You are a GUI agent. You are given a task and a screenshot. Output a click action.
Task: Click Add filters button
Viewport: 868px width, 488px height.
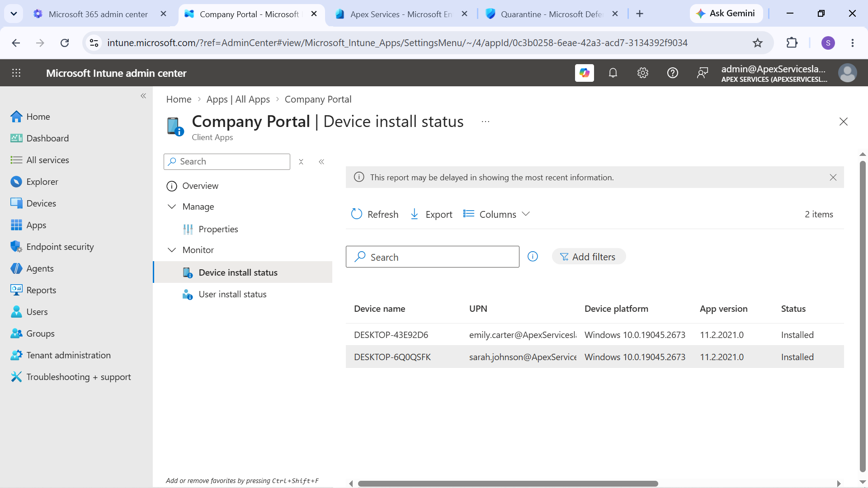[x=589, y=257]
